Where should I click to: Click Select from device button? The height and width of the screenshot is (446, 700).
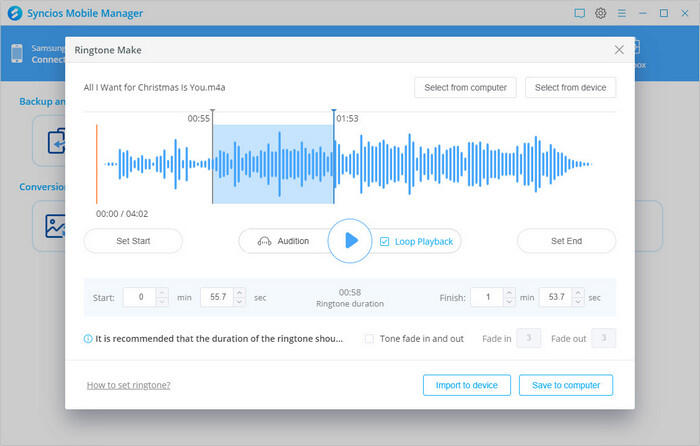coord(570,88)
